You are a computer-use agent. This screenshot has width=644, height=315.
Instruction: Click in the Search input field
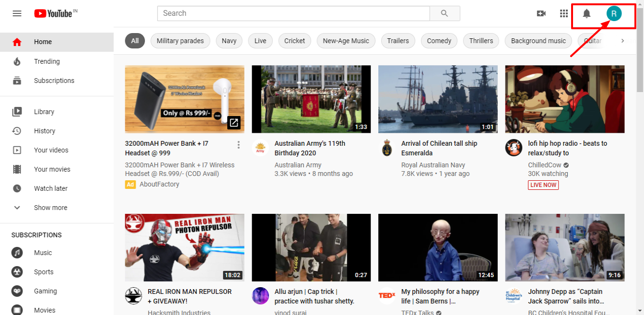coord(293,13)
